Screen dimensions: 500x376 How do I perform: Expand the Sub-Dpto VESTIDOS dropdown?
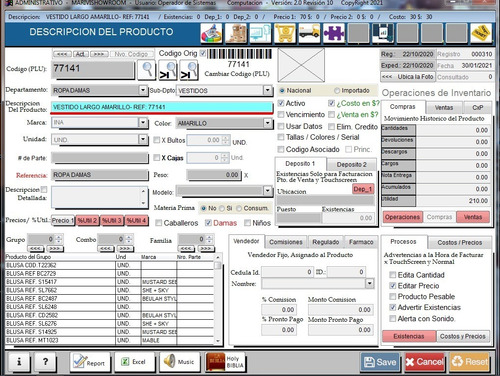pyautogui.click(x=267, y=90)
